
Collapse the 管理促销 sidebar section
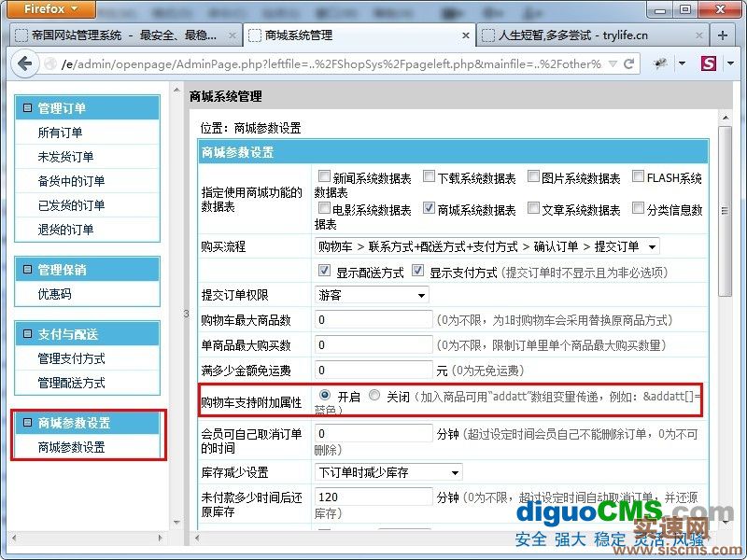[27, 270]
